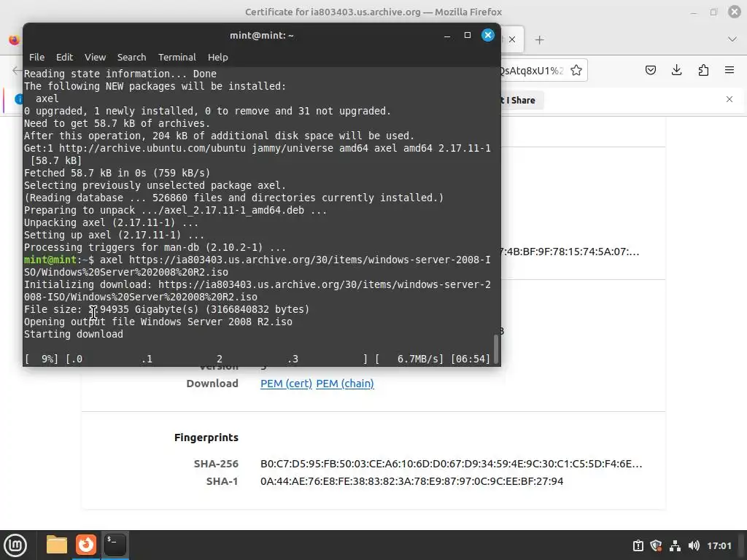The width and height of the screenshot is (747, 560).
Task: Click the terminal window scrollbar
Action: click(x=496, y=349)
